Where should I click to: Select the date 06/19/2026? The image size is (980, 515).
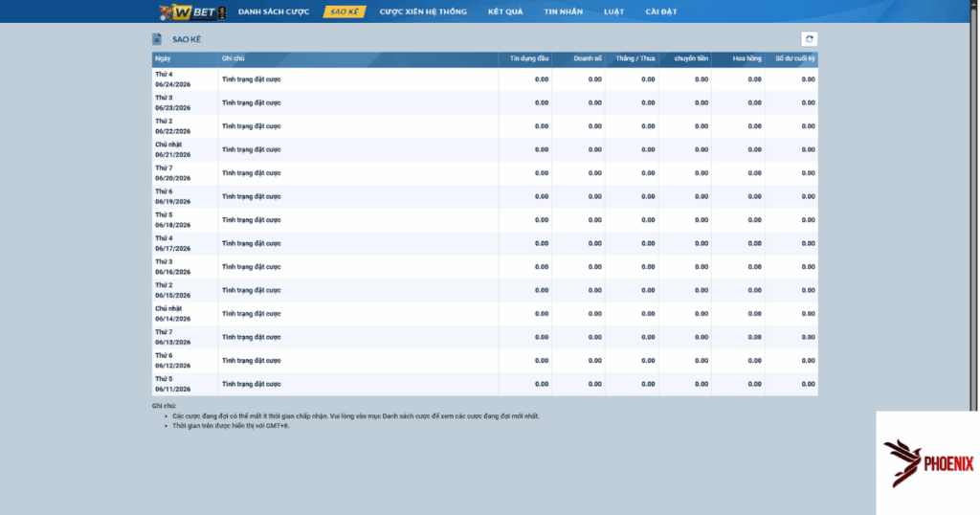click(x=173, y=202)
